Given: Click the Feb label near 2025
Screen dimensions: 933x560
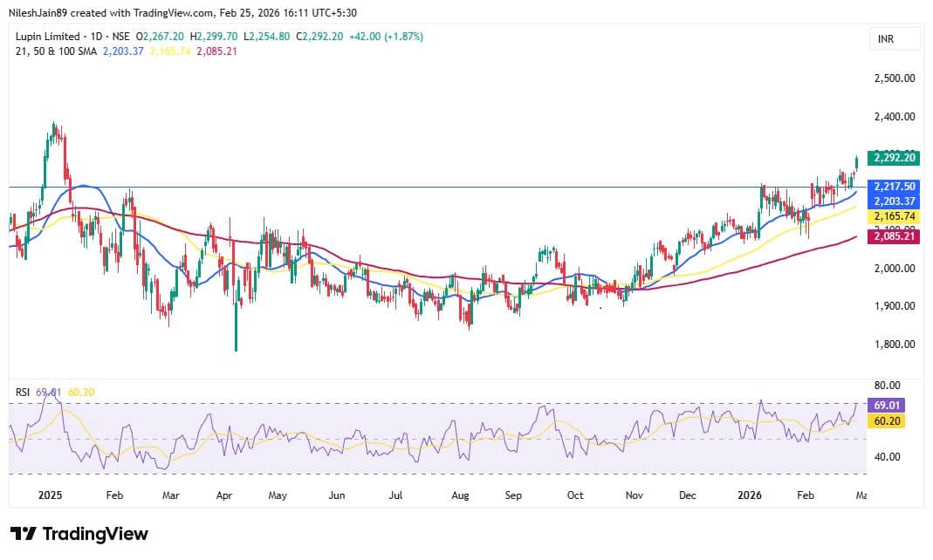Looking at the screenshot, I should pyautogui.click(x=114, y=495).
